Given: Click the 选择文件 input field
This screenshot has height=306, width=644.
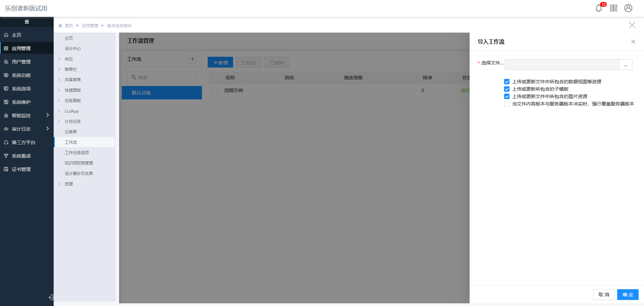Looking at the screenshot, I should click(561, 64).
